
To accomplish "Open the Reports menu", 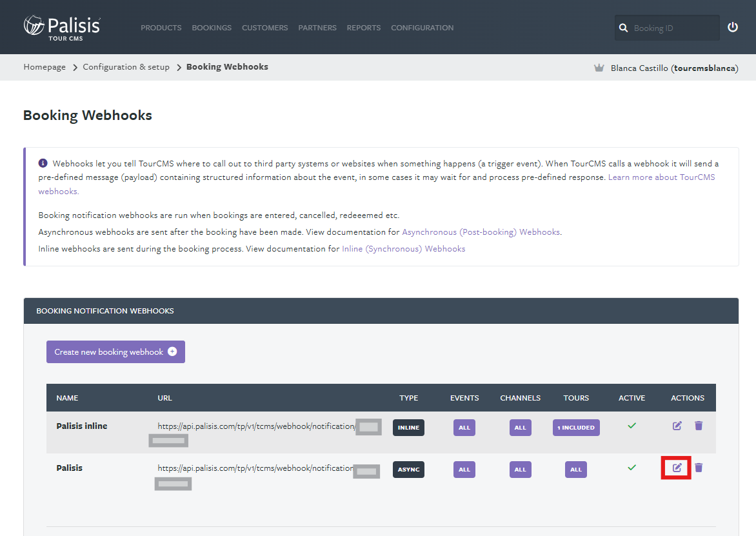I will tap(364, 28).
